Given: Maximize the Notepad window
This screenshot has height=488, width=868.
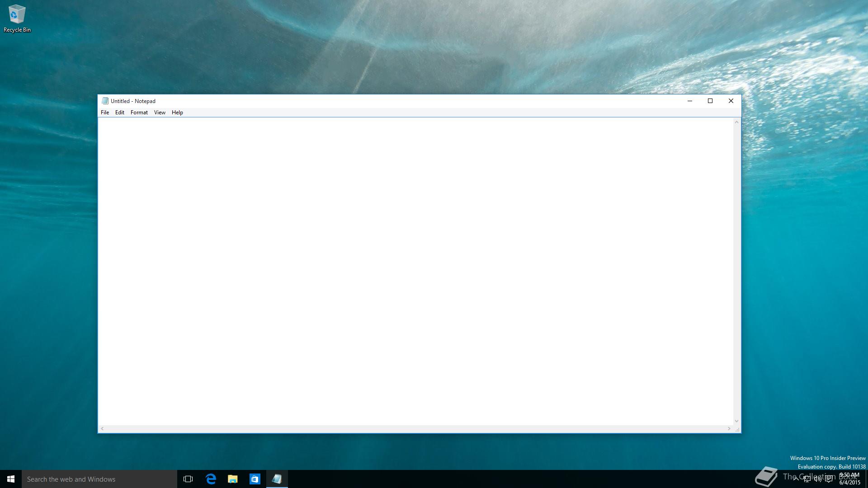Looking at the screenshot, I should point(710,101).
